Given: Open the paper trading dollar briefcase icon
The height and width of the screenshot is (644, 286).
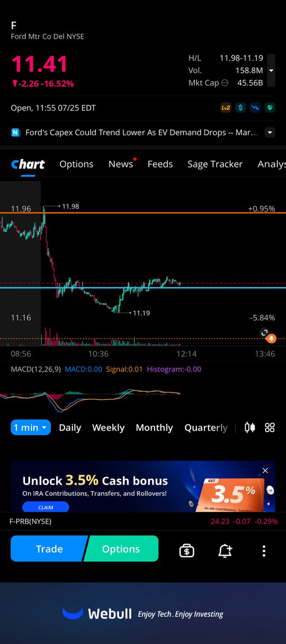Looking at the screenshot, I should click(187, 550).
